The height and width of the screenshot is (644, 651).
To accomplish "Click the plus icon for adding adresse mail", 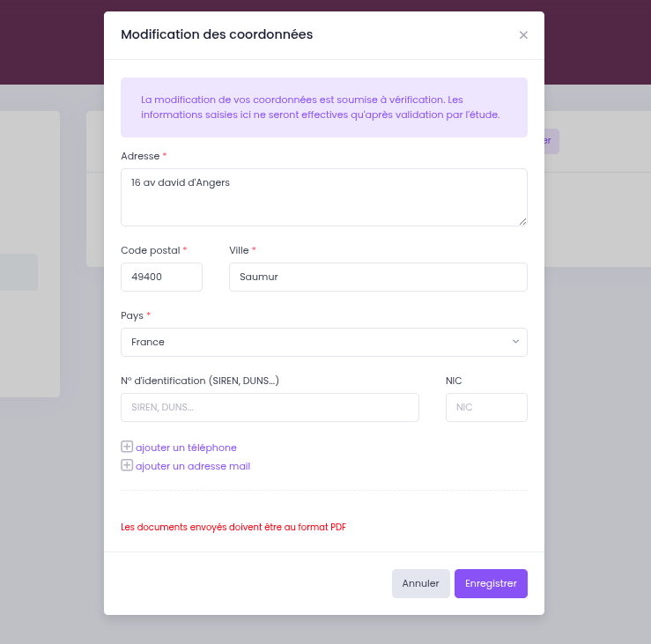I will coord(127,465).
